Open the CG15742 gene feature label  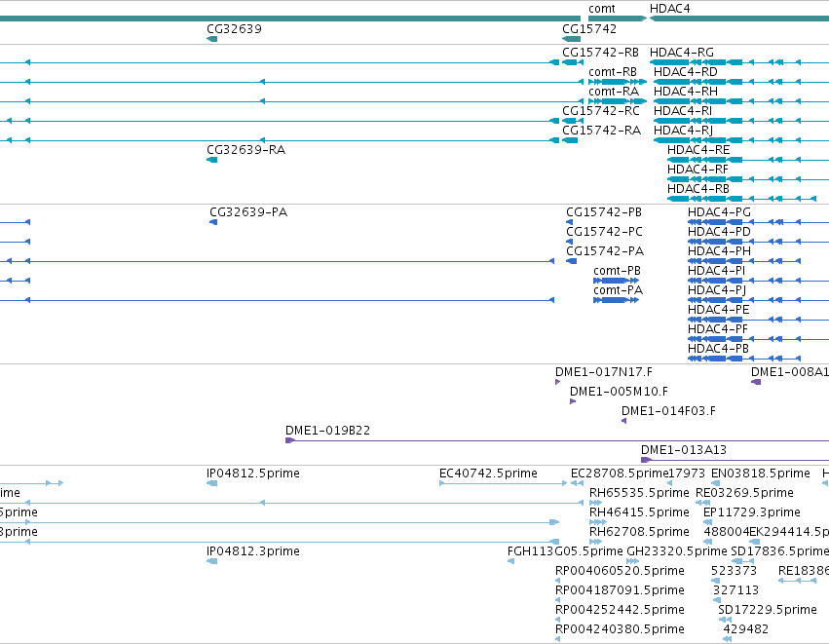(589, 29)
